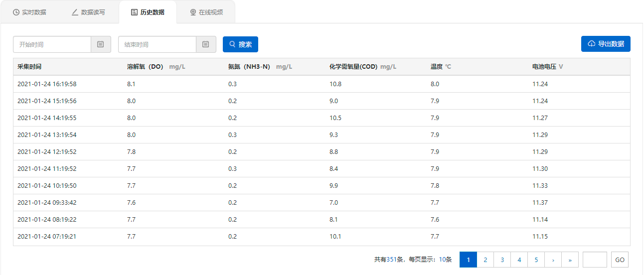Jump to page 3 in pagination

tap(502, 260)
